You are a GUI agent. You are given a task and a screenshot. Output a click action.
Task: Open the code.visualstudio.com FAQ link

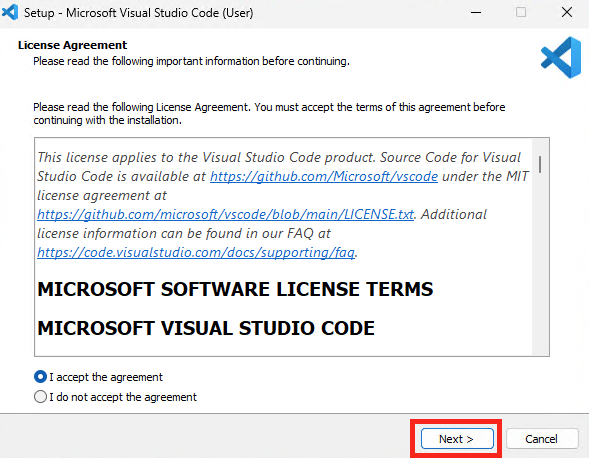196,252
